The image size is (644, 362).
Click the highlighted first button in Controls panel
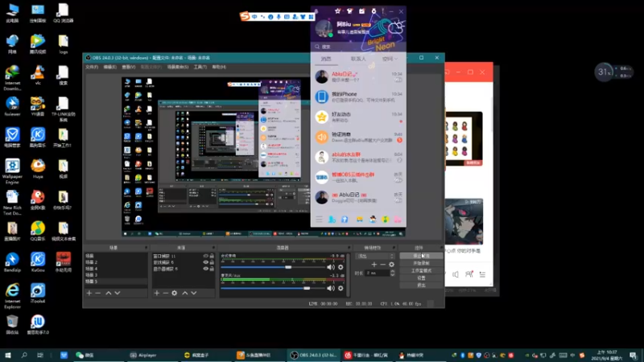421,256
